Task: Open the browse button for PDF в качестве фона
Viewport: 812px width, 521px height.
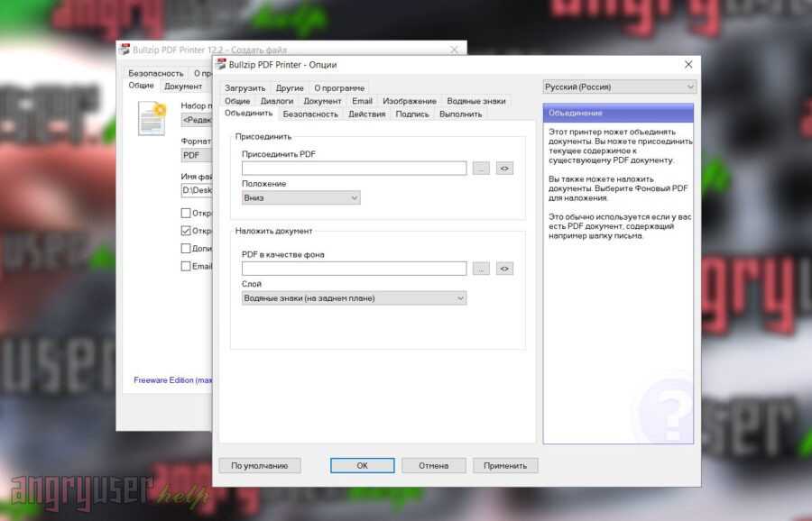Action: 482,269
